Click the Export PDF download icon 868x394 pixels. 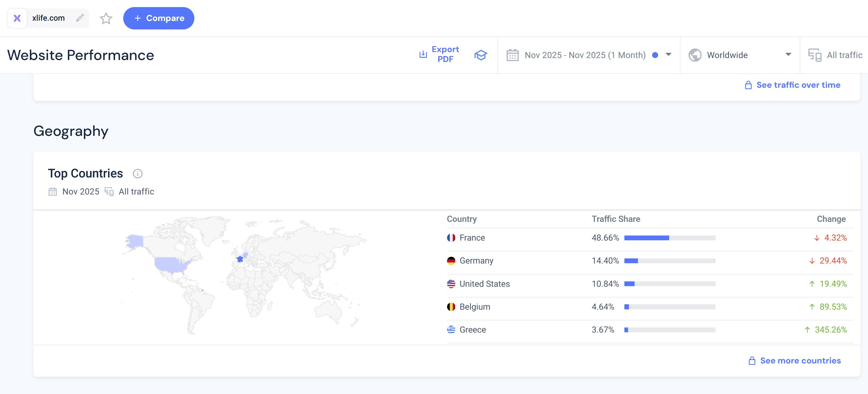(x=423, y=54)
